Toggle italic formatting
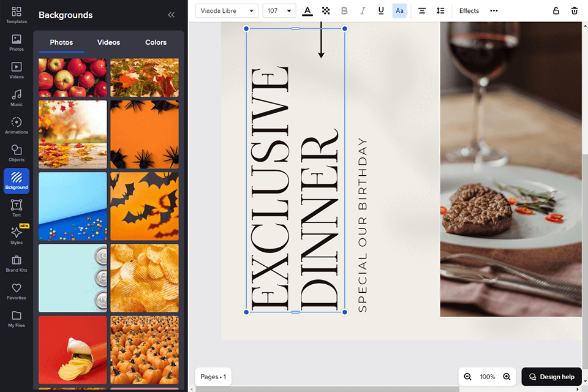The width and height of the screenshot is (588, 392). click(363, 11)
